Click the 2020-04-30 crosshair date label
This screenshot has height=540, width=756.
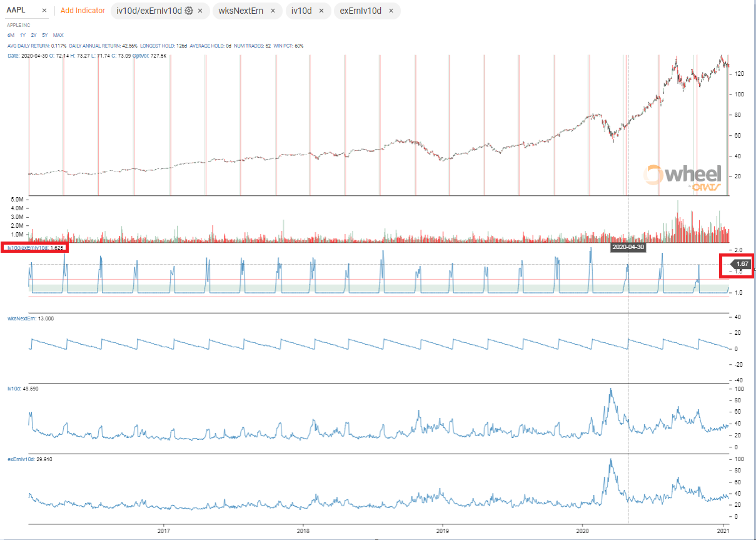[x=628, y=247]
